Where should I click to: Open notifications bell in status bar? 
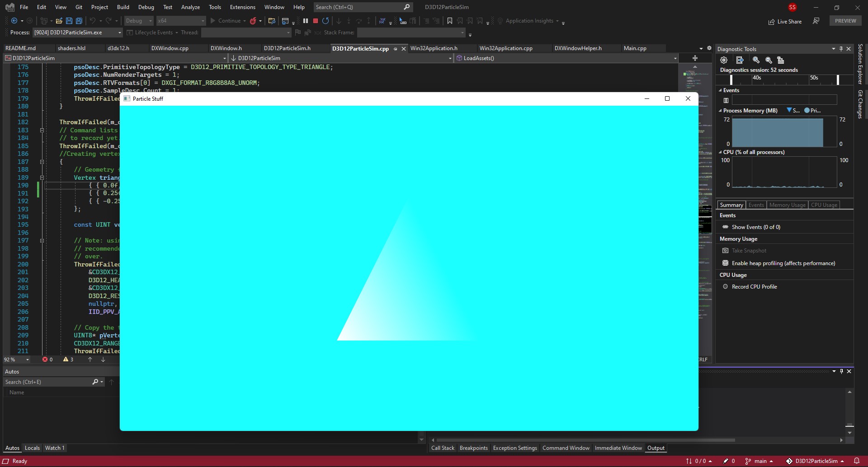(x=857, y=461)
